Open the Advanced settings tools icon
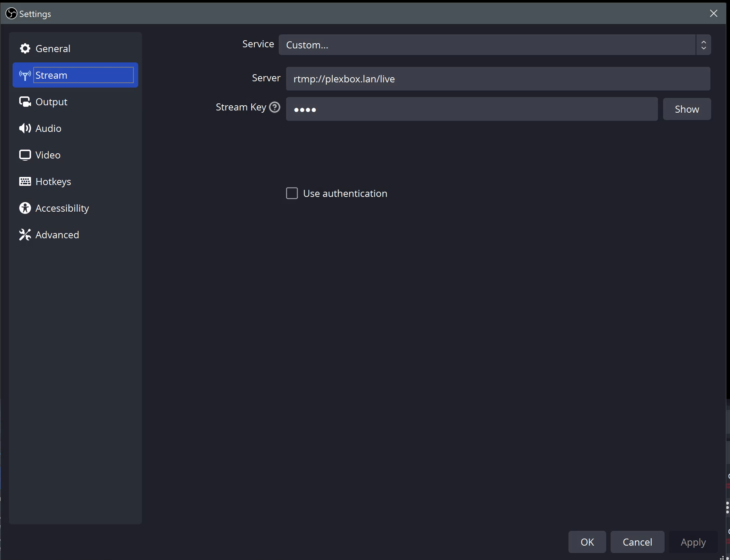The width and height of the screenshot is (730, 560). [x=24, y=235]
